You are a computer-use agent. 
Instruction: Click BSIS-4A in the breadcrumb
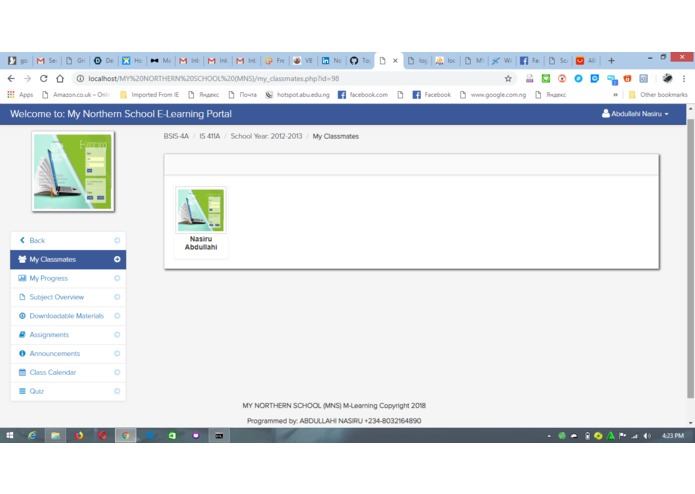(176, 136)
